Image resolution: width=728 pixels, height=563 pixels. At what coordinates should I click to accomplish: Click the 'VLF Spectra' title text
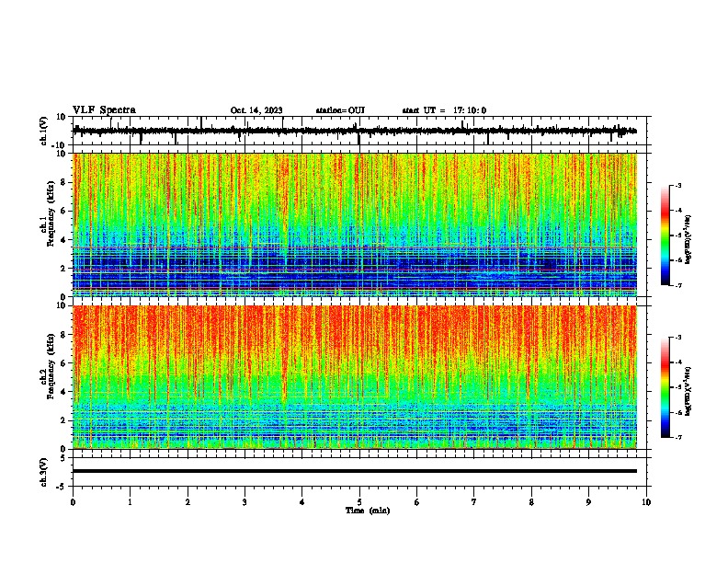[x=104, y=110]
